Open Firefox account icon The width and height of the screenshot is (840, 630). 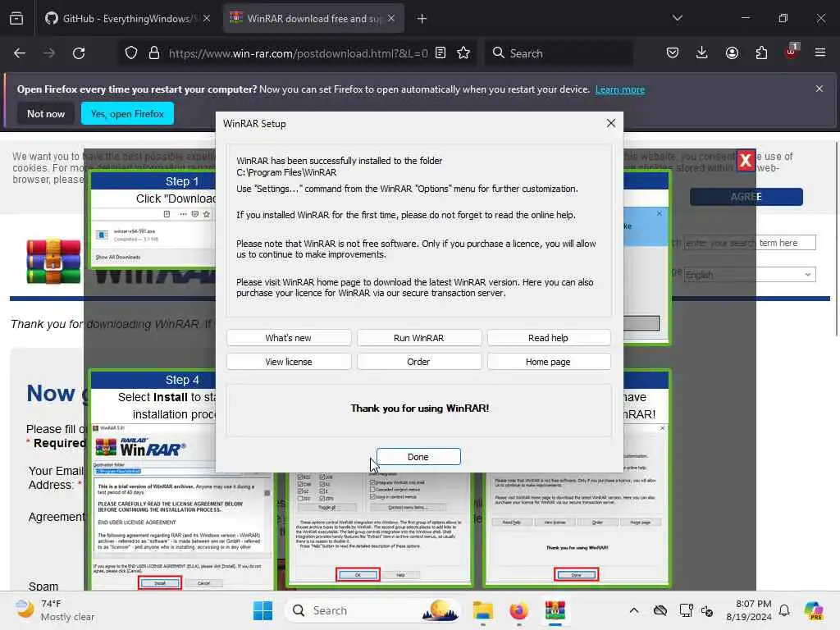click(732, 53)
